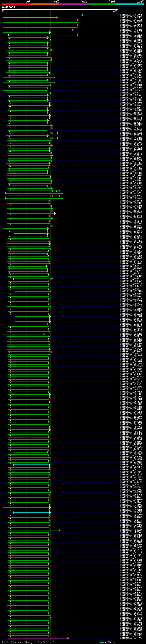Select label UniRef100_C1FEC3
146x644 pixels.
(x=131, y=25)
